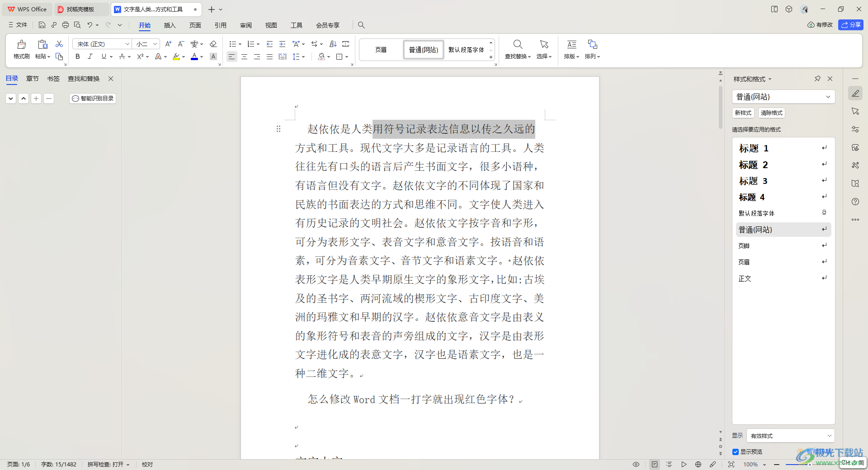
Task: Open the current style dropdown in styles panel
Action: [828, 97]
